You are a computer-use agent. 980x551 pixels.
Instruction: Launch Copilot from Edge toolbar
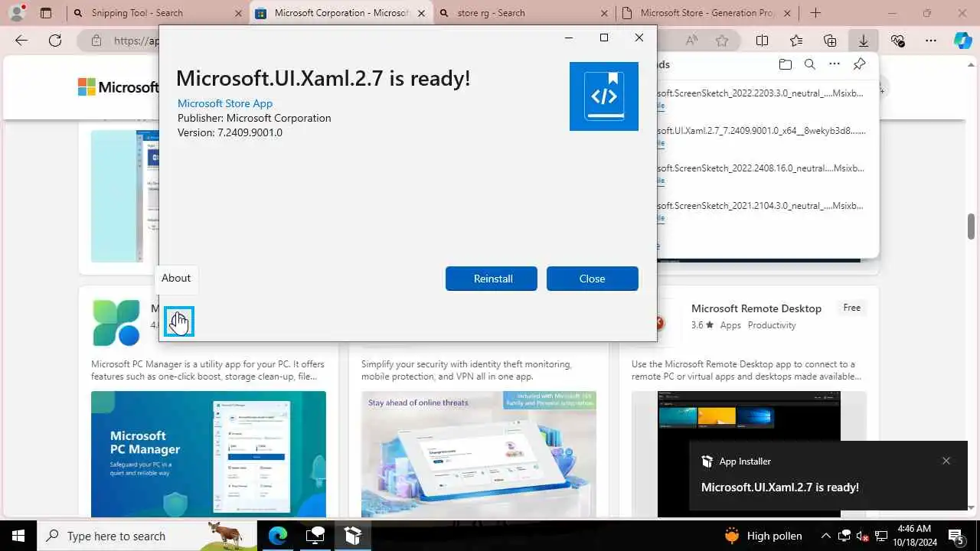[963, 41]
